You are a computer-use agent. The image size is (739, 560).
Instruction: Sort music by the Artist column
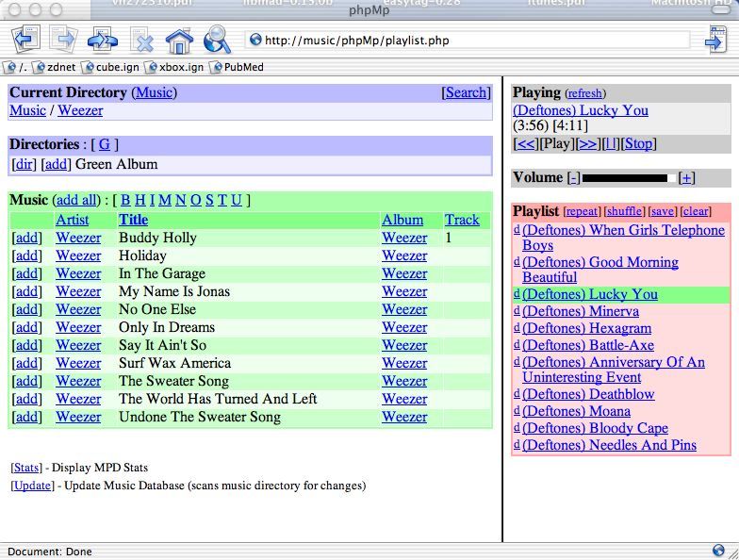(x=72, y=220)
